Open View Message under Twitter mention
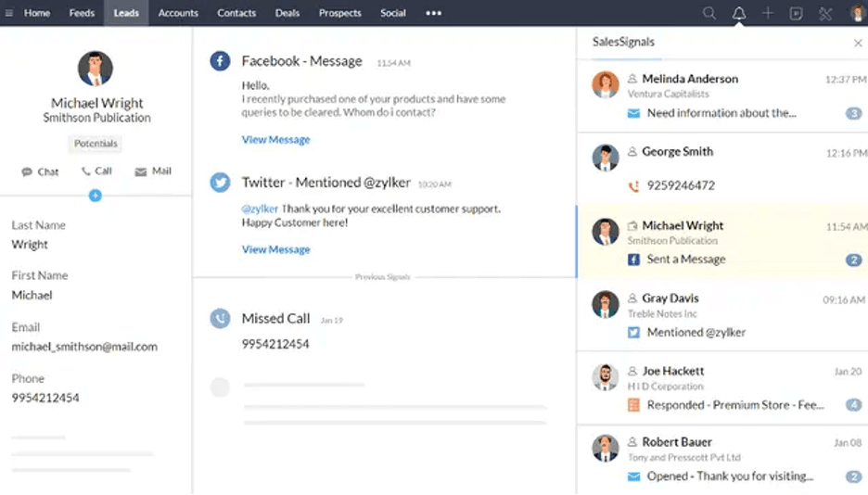The image size is (868, 495). (275, 249)
